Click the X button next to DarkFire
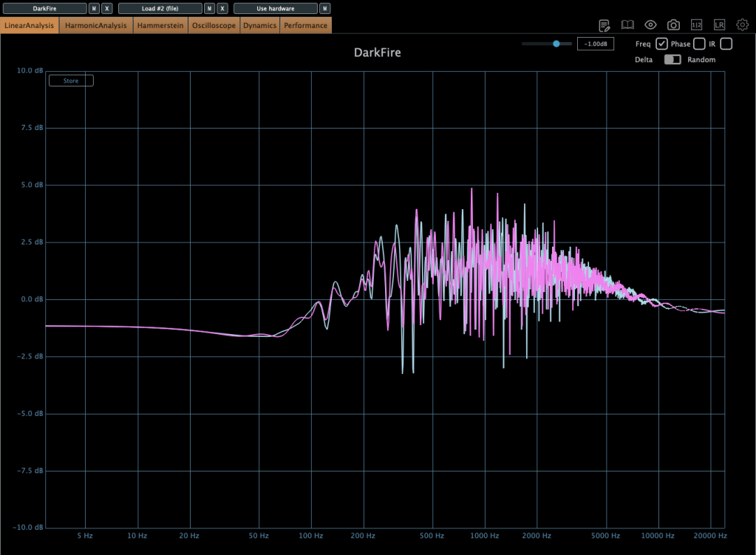This screenshot has width=756, height=555. point(107,9)
